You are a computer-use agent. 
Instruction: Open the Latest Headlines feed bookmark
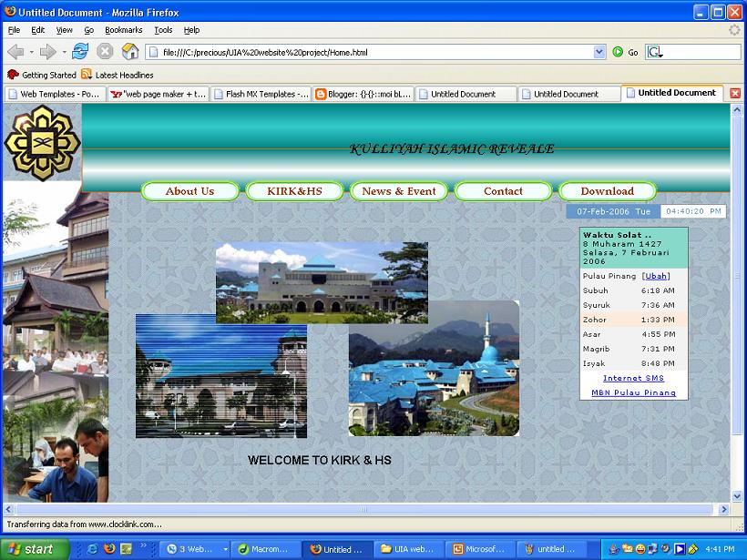118,75
